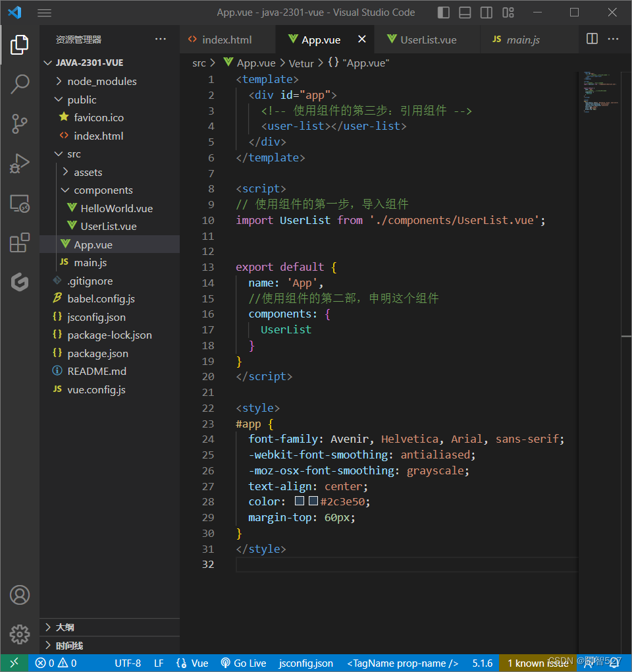Open warnings count in status bar

pyautogui.click(x=67, y=663)
